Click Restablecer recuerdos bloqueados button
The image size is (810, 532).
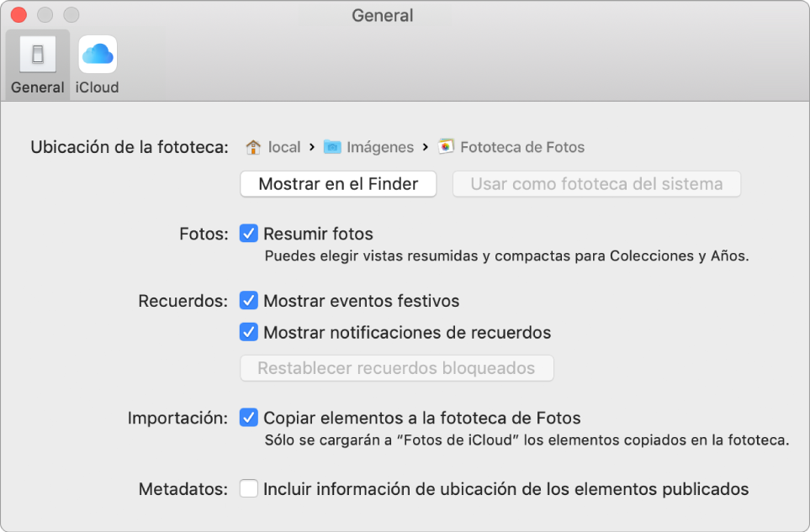(x=396, y=368)
